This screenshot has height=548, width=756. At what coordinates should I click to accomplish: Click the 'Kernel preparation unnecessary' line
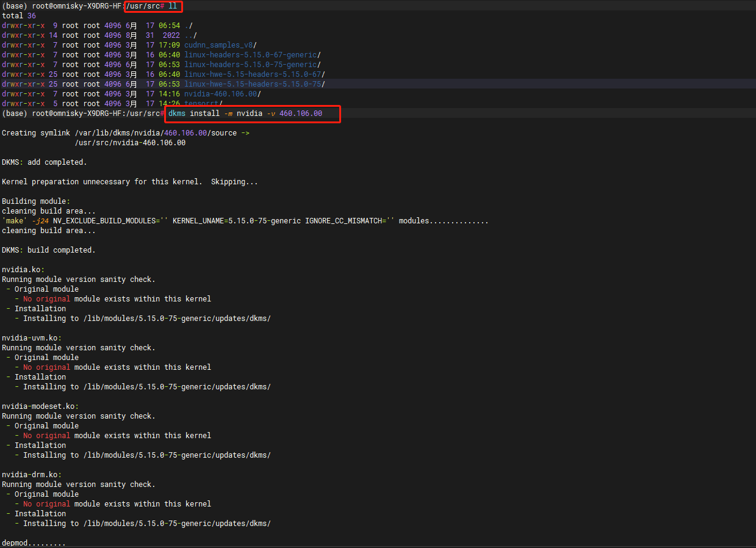coord(130,182)
